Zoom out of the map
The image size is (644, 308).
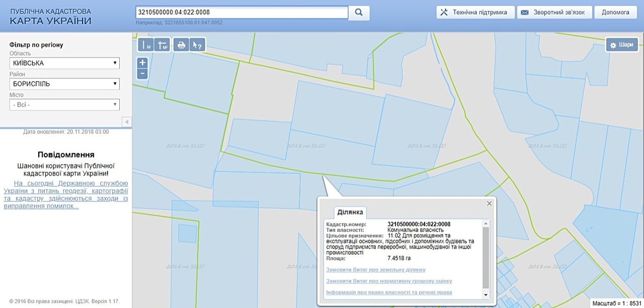coord(142,73)
